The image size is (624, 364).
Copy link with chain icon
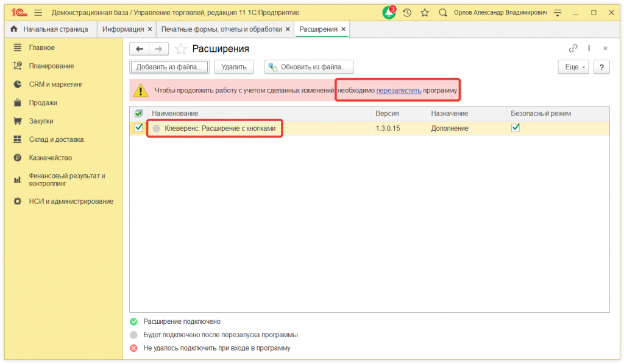coord(573,49)
